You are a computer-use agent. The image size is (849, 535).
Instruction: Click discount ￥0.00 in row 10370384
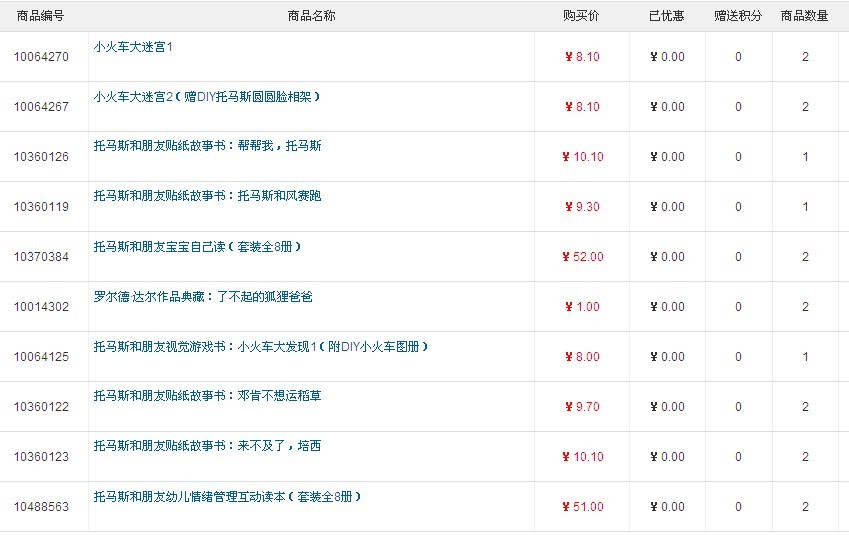point(668,257)
